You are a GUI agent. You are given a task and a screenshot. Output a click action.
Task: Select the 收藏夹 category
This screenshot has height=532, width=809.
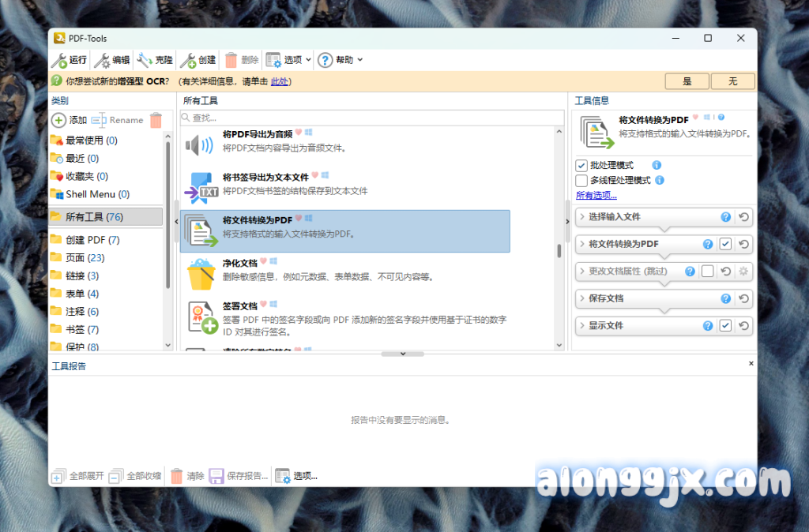click(x=85, y=176)
